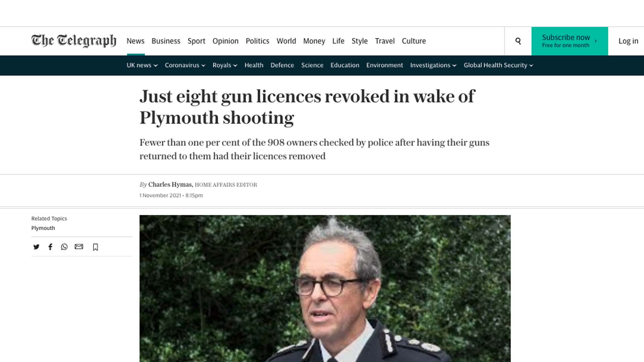
Task: Click the Log in link
Action: pyautogui.click(x=628, y=41)
